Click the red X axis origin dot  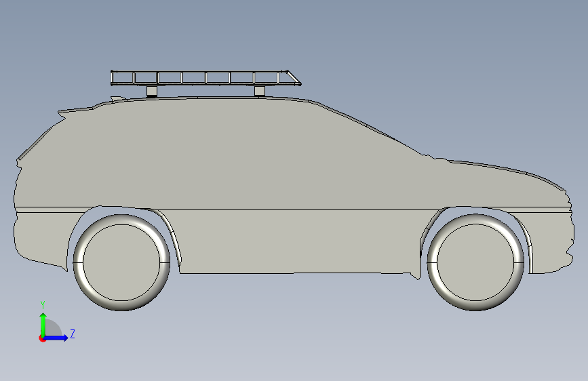pos(42,338)
